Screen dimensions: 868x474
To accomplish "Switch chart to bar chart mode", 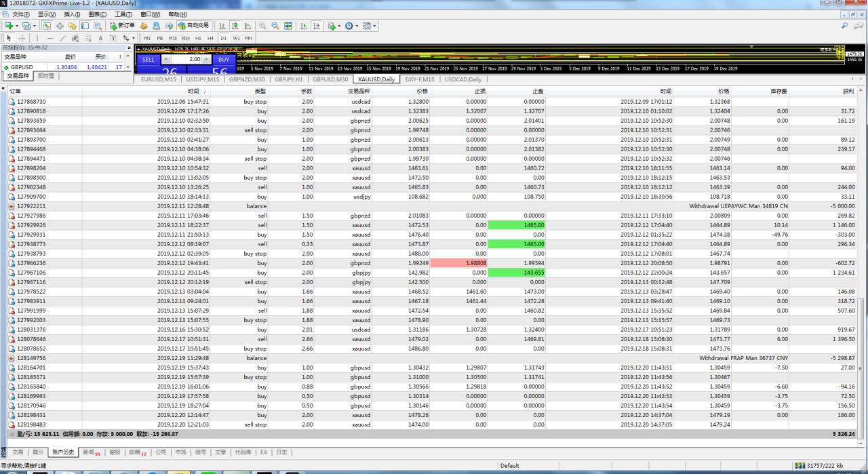I will [x=222, y=26].
